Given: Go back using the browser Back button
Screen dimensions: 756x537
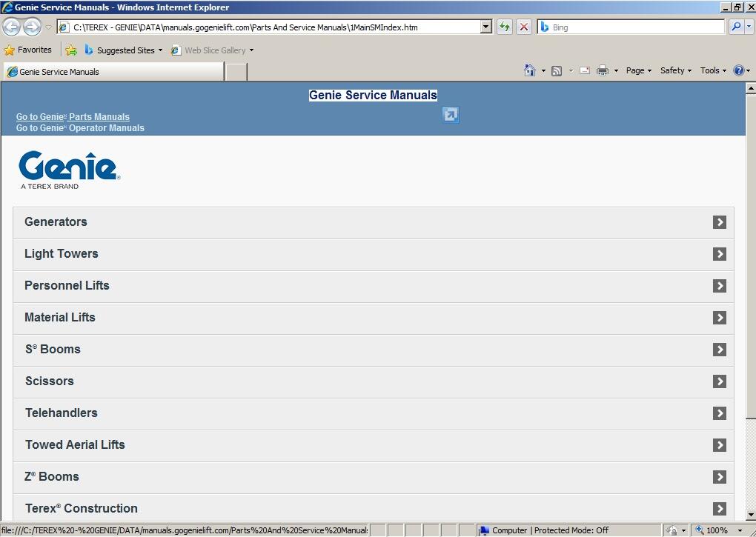Looking at the screenshot, I should tap(12, 27).
